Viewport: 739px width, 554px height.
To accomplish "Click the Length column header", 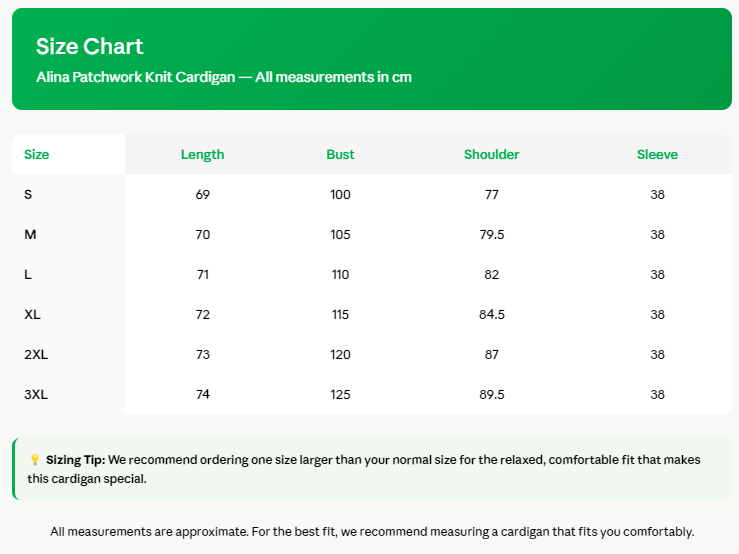I will coord(203,155).
